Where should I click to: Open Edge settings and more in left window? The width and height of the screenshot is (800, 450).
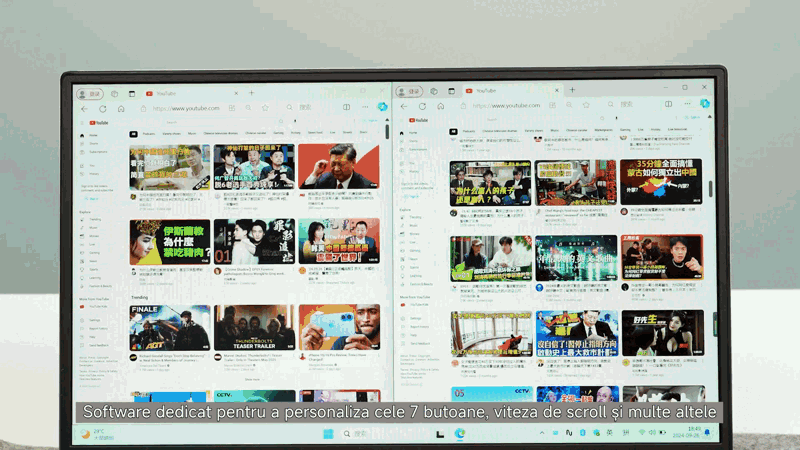[x=365, y=107]
